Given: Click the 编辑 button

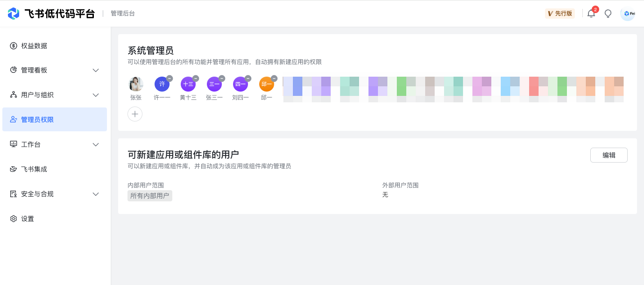Looking at the screenshot, I should [x=609, y=155].
